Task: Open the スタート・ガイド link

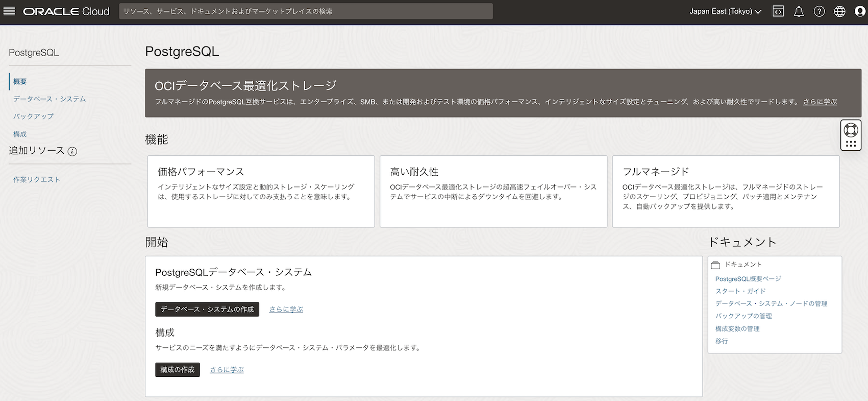Action: click(740, 291)
